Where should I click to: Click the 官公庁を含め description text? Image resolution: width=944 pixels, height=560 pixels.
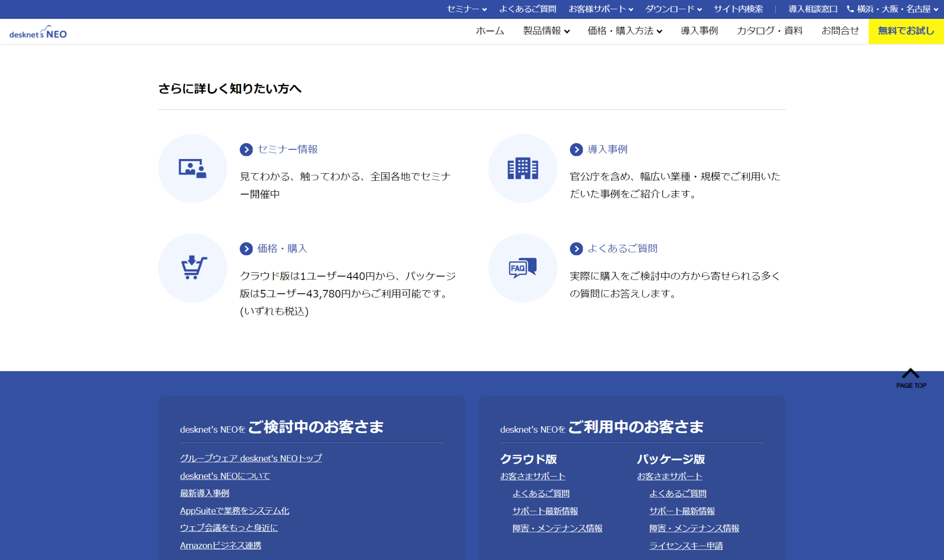[x=675, y=185]
